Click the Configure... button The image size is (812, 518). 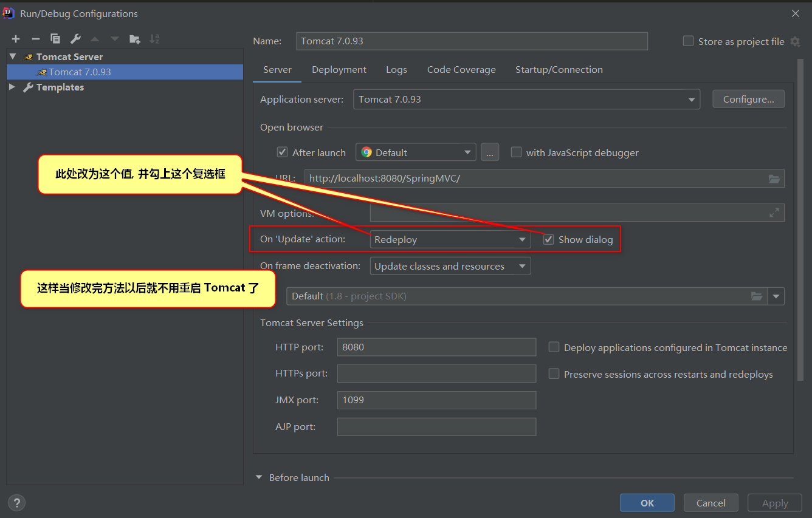(x=748, y=99)
